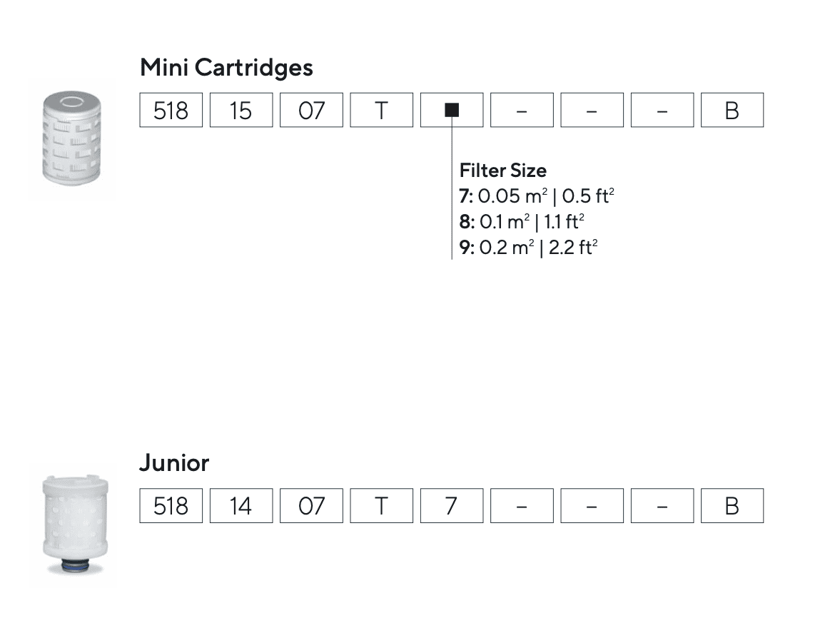Click the Mini Cartridges heading
Image resolution: width=840 pixels, height=623 pixels.
point(226,68)
